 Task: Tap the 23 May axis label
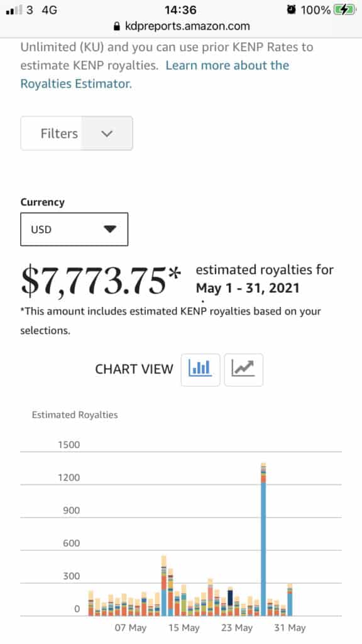(x=237, y=628)
